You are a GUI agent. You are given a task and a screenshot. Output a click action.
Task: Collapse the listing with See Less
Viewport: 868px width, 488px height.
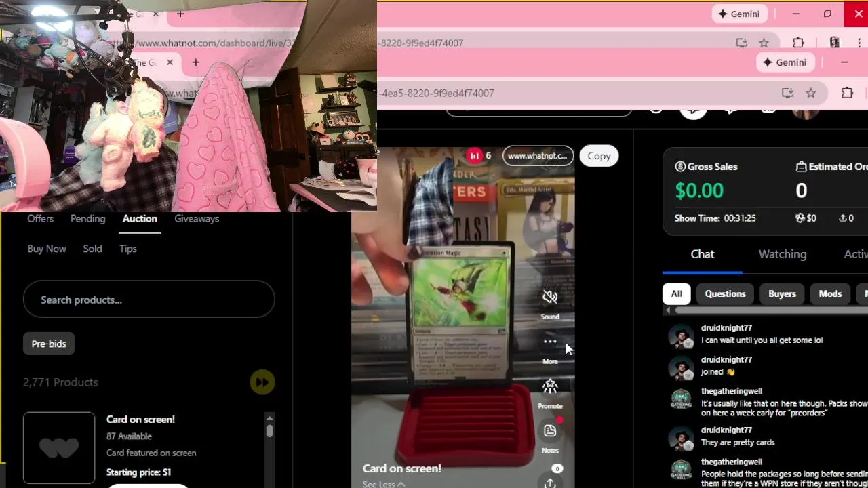383,484
